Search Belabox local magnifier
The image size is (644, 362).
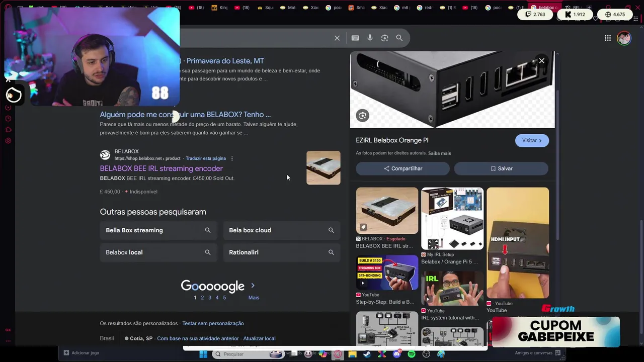tap(208, 252)
